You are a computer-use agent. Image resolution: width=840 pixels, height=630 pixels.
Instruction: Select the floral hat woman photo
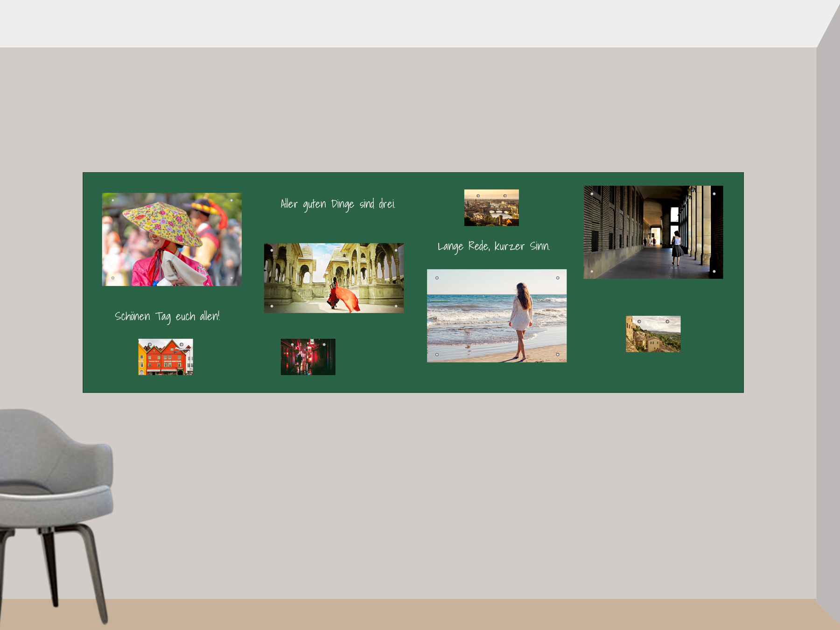(172, 239)
